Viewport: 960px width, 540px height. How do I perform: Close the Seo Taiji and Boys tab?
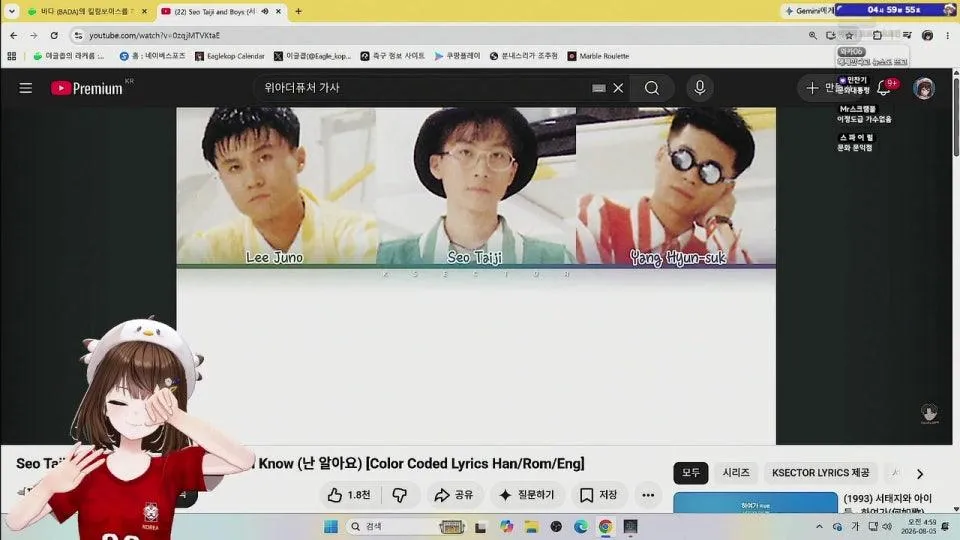278,11
